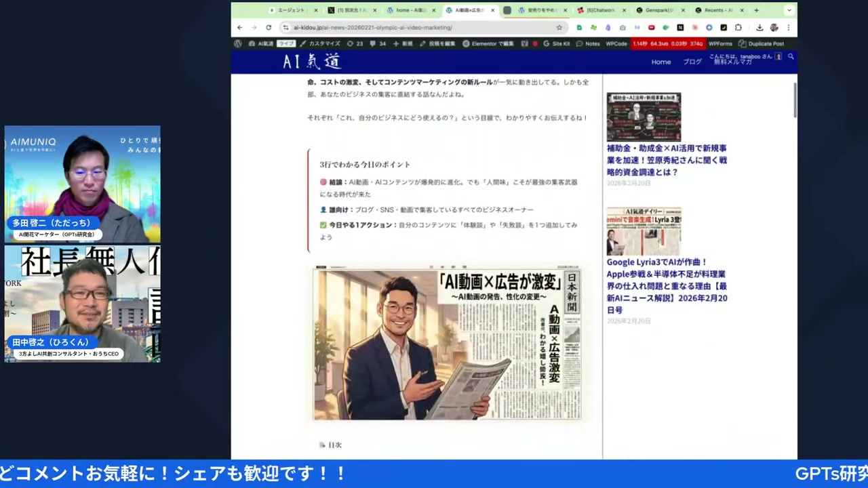Open WPCode from the admin toolbar

pyautogui.click(x=616, y=43)
